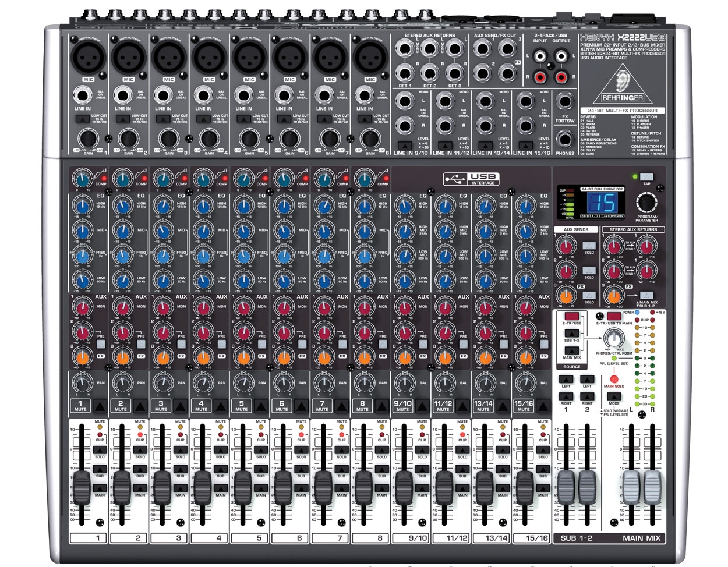The image size is (728, 567).
Task: Click the channel 9/10 BAL knob
Action: pos(404,382)
